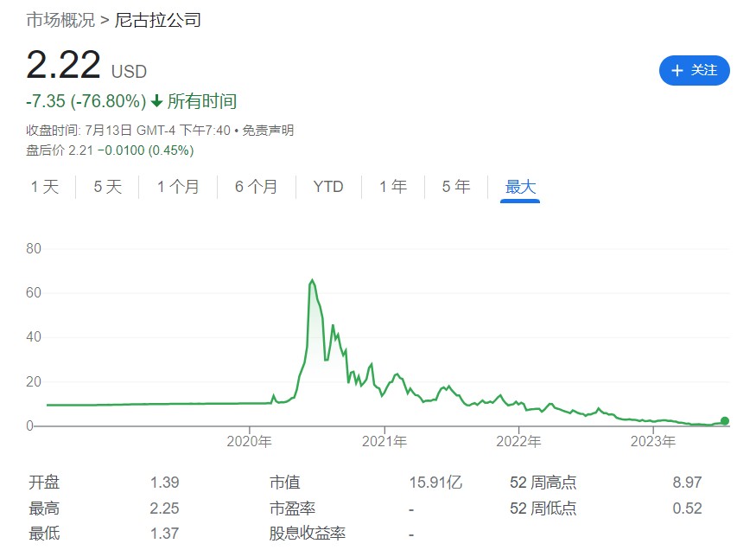Click the 市盈率 label
The width and height of the screenshot is (756, 550).
click(292, 508)
